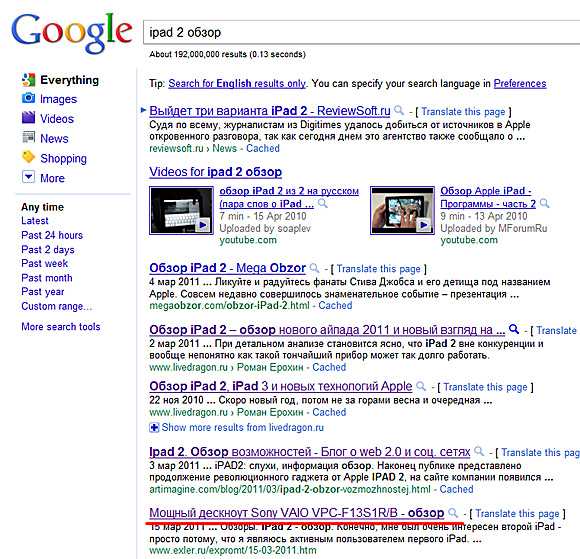
Task: Click the preview magnifier beside the ReviewSoft.ru result
Action: (x=399, y=110)
